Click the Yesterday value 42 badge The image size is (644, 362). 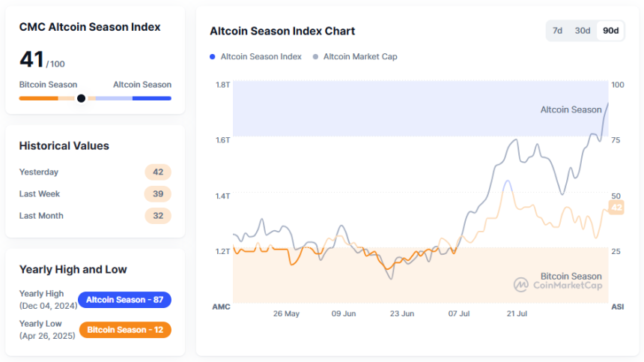(158, 172)
